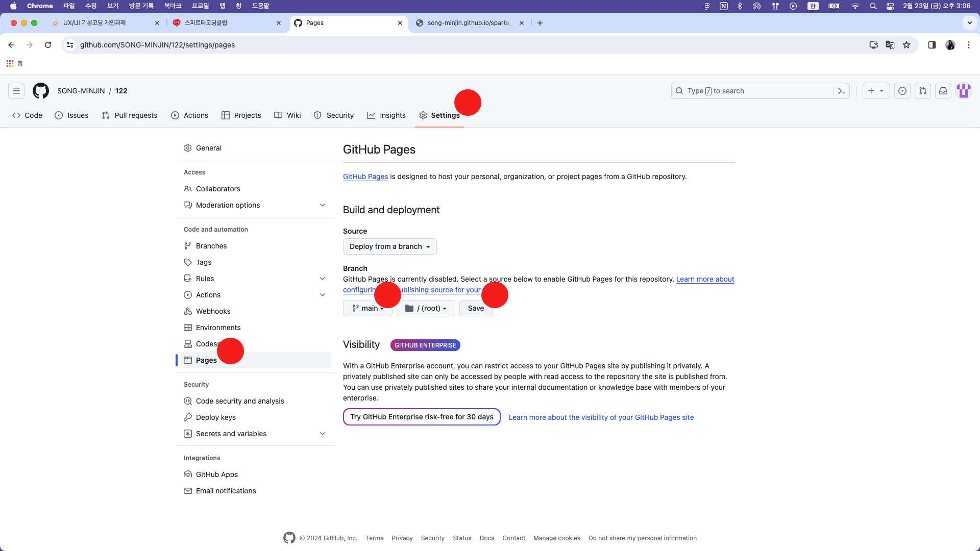This screenshot has width=980, height=551.
Task: Open GitHub Apps integrations settings
Action: (255, 474)
